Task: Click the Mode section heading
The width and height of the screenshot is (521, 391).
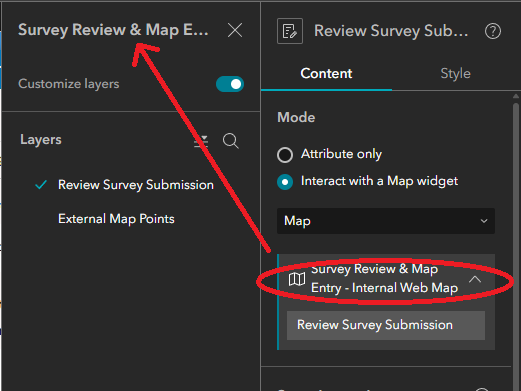Action: [x=296, y=118]
